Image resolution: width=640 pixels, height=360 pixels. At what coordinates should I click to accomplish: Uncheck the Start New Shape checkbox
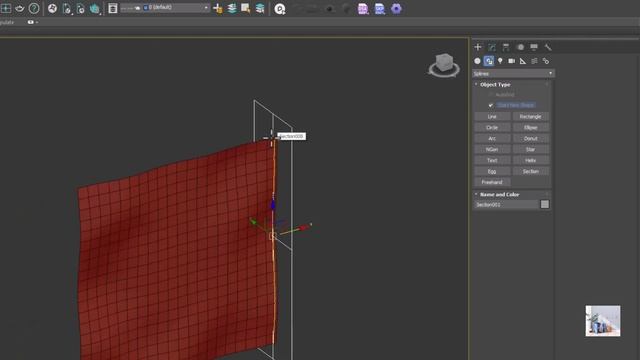pos(491,105)
